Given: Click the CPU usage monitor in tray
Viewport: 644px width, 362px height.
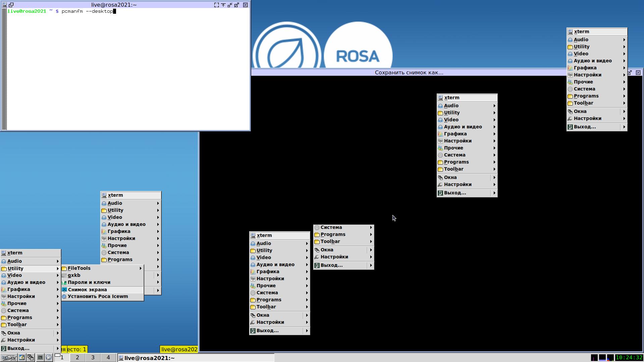Looking at the screenshot, I should point(610,358).
